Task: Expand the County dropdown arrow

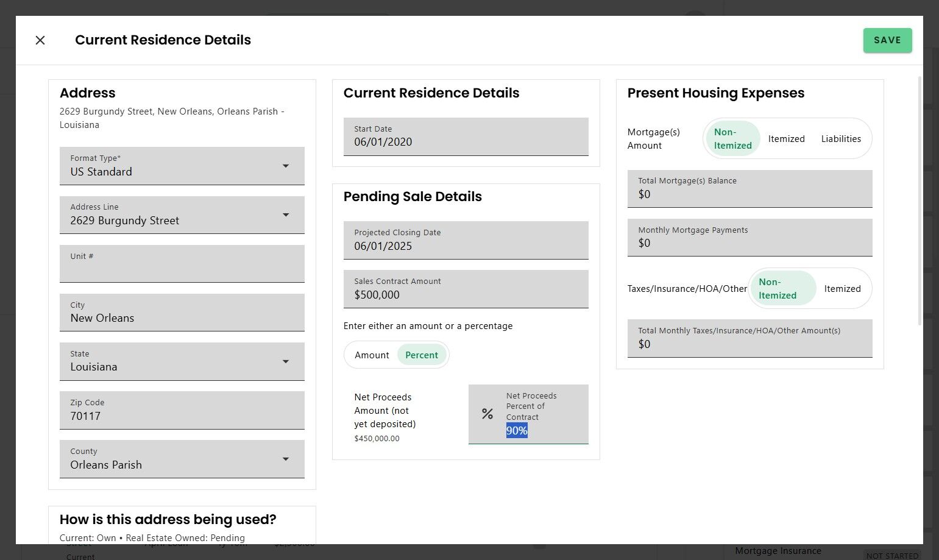Action: tap(285, 459)
